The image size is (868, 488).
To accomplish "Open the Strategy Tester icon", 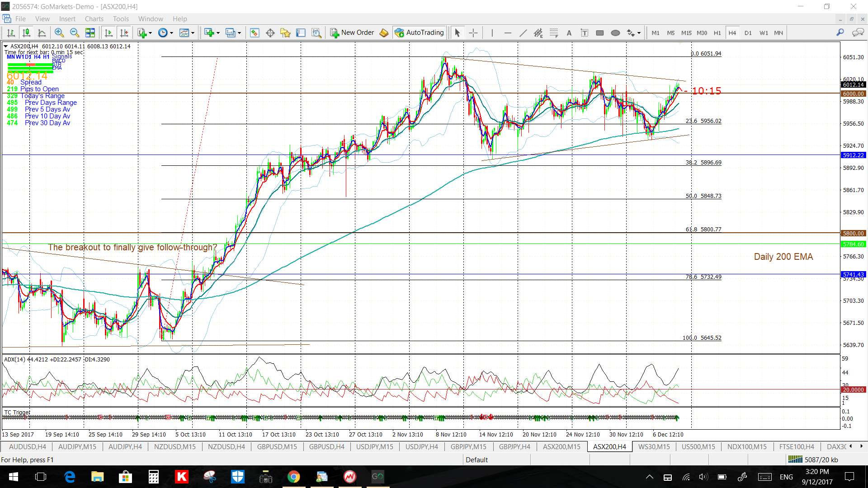I will click(316, 33).
